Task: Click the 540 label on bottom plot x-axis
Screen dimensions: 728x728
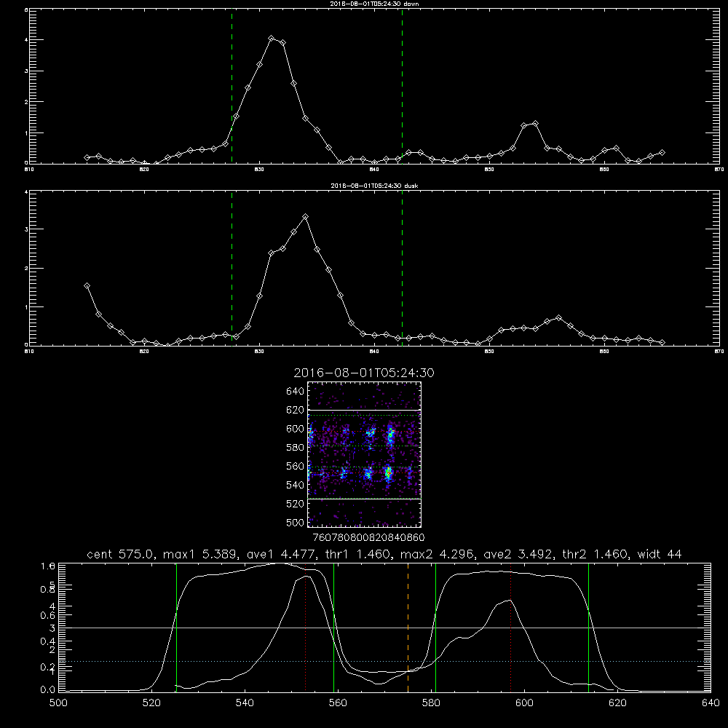Action: pos(245,703)
